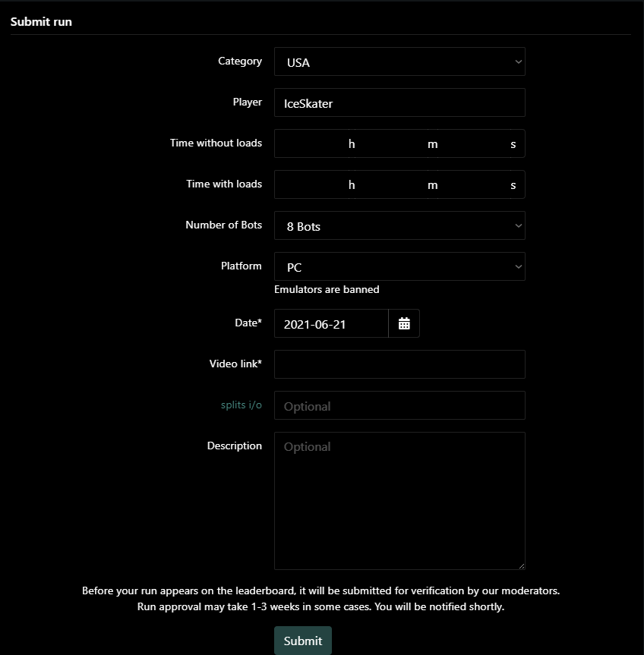Image resolution: width=644 pixels, height=655 pixels.
Task: Click the 'Category' label
Action: point(240,61)
